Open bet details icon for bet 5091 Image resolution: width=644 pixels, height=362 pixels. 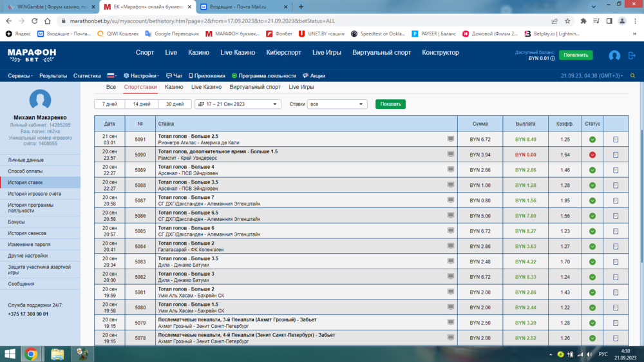pos(616,139)
